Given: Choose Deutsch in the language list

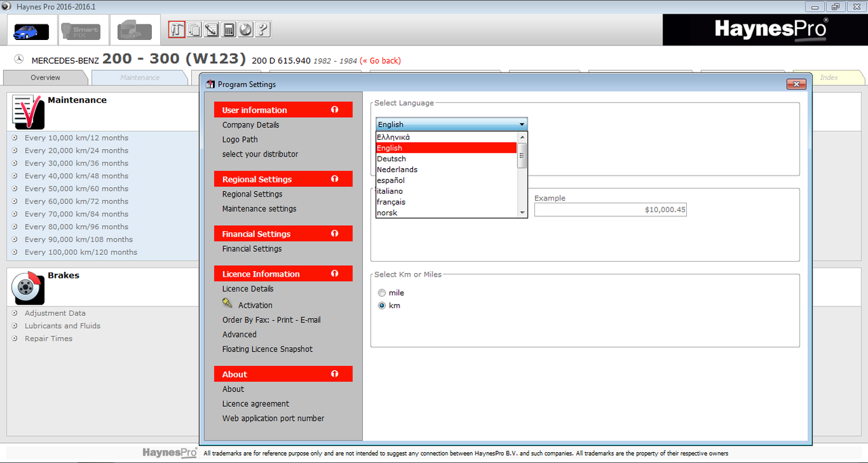Looking at the screenshot, I should coord(446,159).
